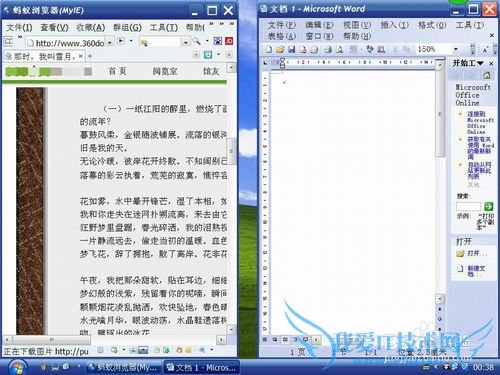Click the Open folder icon in Word toolbar
This screenshot has height=375, width=500.
(280, 49)
